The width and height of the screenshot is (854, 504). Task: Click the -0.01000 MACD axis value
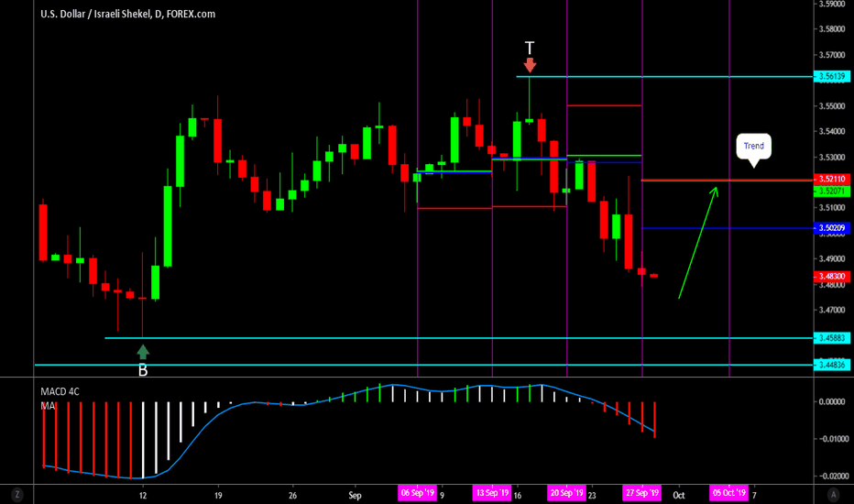pyautogui.click(x=834, y=439)
